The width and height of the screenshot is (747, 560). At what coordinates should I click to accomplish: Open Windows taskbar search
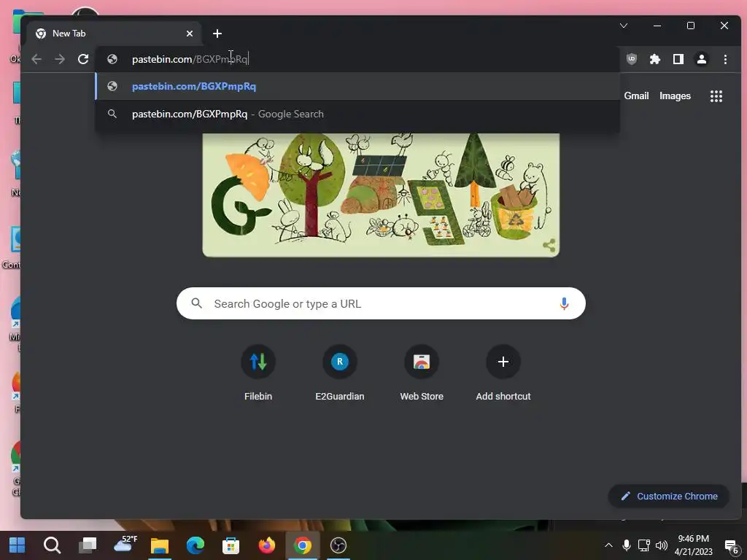52,545
